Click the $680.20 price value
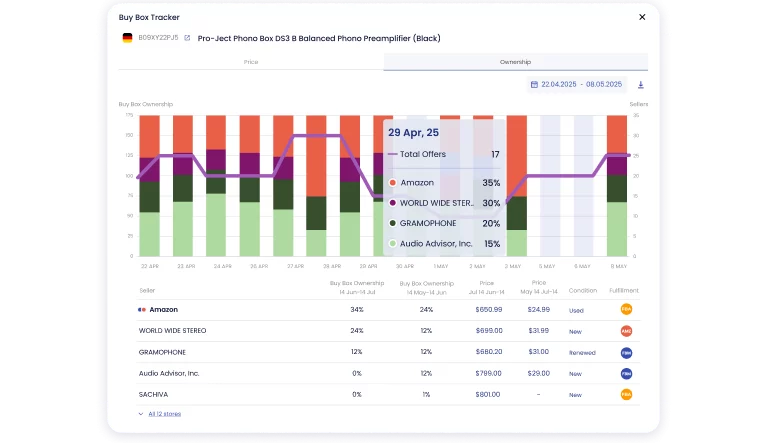The width and height of the screenshot is (757, 444). (x=489, y=352)
